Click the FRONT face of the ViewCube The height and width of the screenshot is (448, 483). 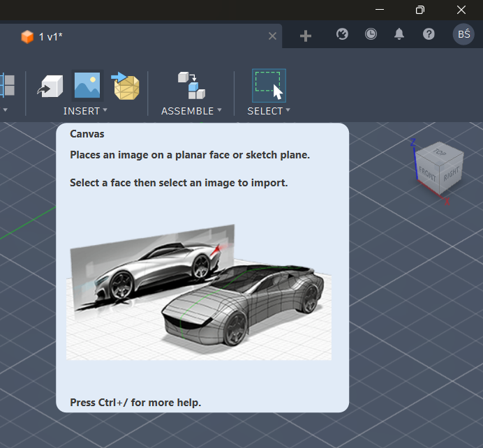[427, 174]
